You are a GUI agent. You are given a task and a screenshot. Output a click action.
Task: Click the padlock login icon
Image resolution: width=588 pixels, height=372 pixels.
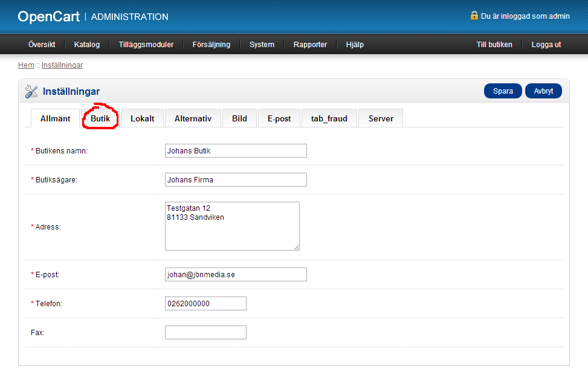(x=474, y=16)
